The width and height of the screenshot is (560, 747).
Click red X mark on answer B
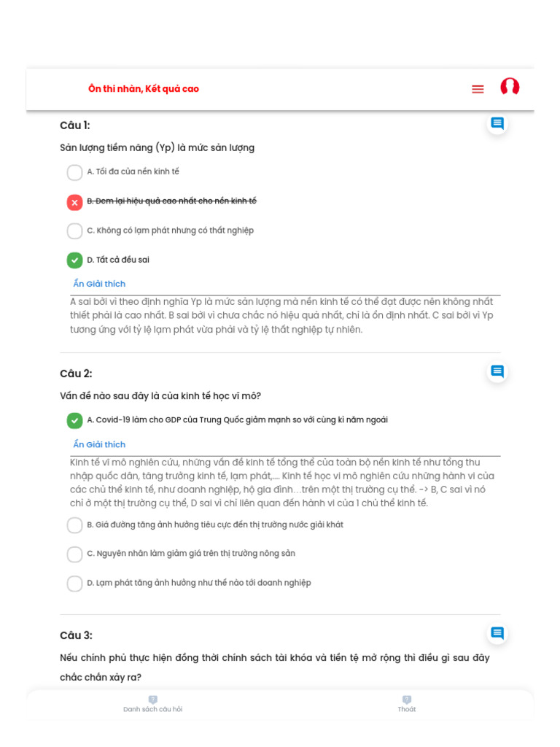74,202
